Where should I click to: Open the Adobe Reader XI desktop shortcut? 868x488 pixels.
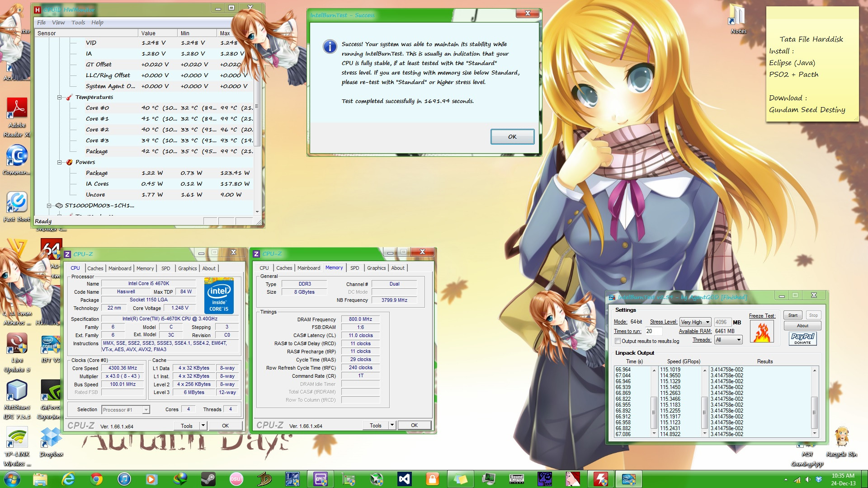(x=17, y=117)
